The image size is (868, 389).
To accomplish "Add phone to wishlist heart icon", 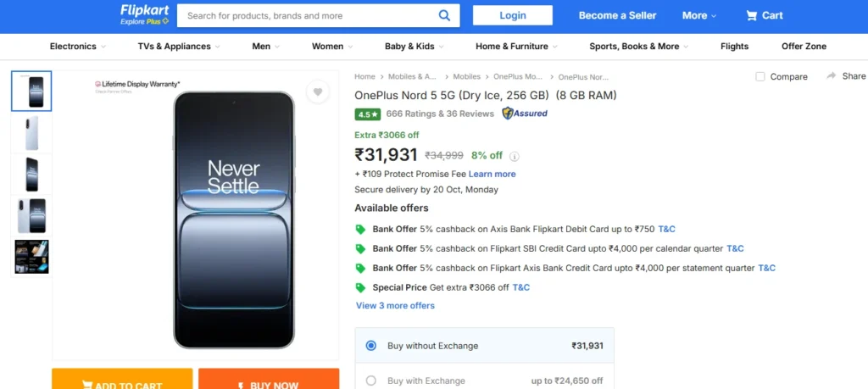I will point(317,92).
